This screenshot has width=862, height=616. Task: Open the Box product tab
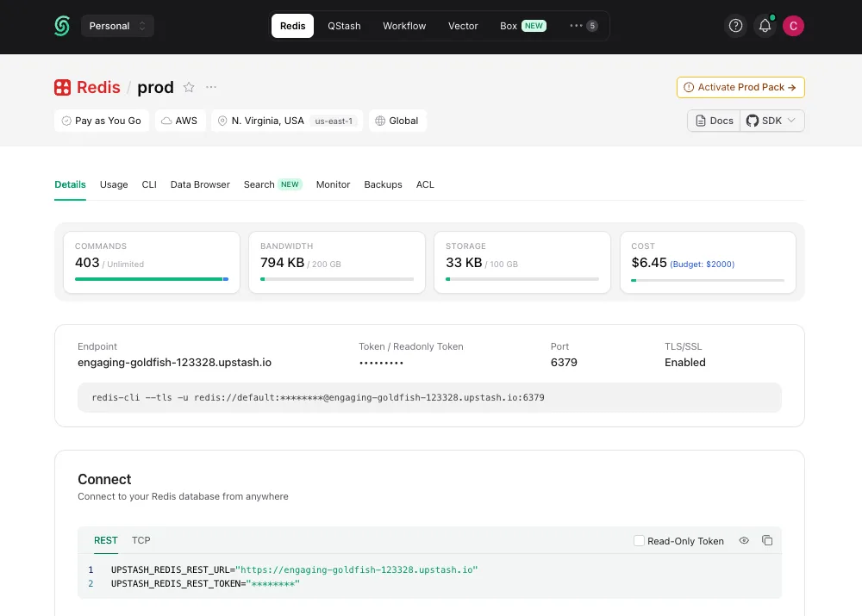point(523,26)
